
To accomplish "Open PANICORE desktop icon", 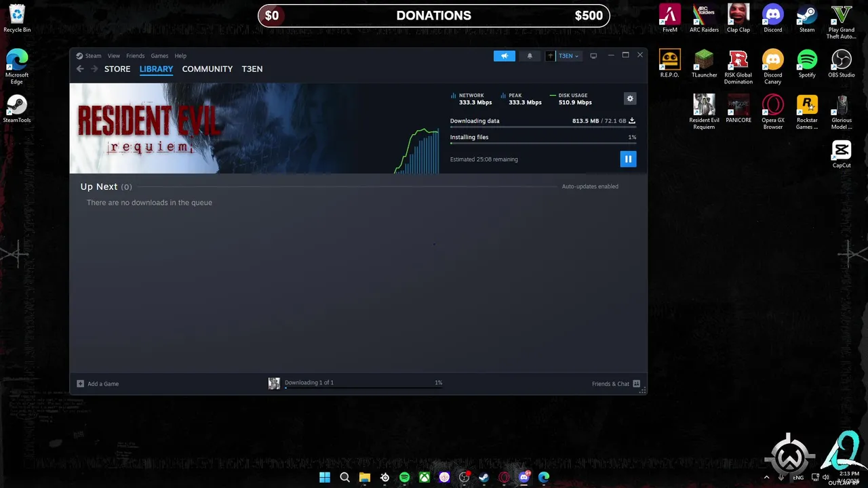I will point(738,108).
